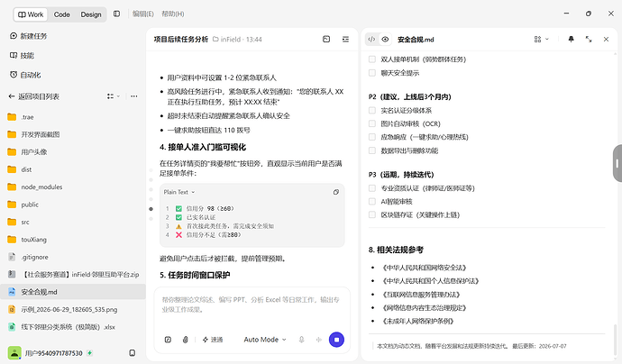Expand the preview panel to fullscreen
Screen dimensions: 622x364
point(589,39)
